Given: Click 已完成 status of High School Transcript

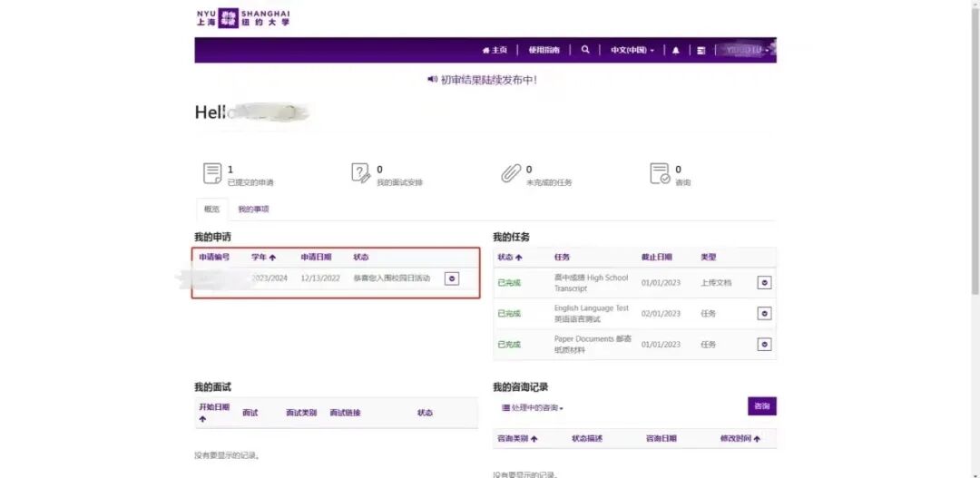Looking at the screenshot, I should coord(509,282).
